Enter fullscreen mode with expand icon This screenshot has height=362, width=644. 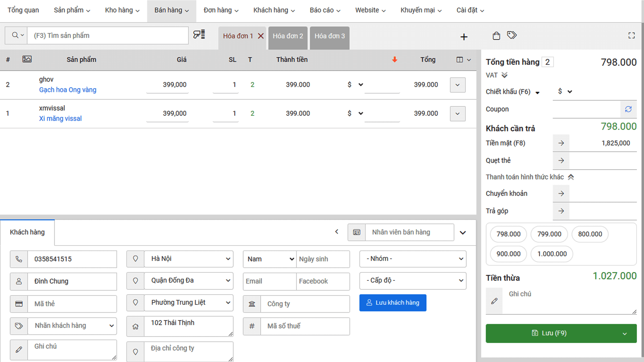click(632, 36)
